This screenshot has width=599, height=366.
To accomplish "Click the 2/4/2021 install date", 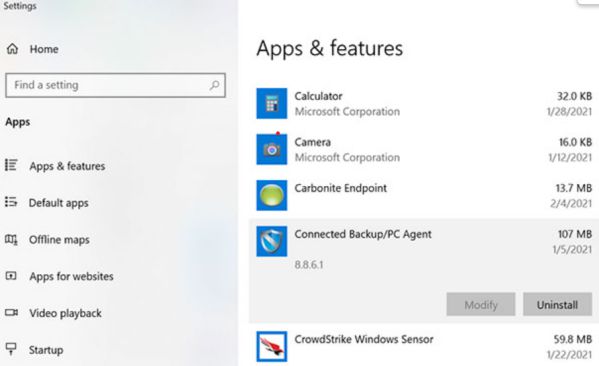I will (x=571, y=203).
